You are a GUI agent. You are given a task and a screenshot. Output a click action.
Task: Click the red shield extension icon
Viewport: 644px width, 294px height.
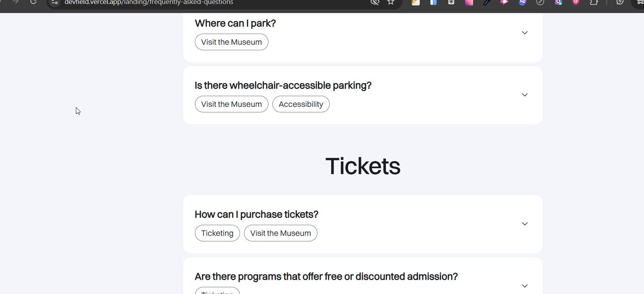click(576, 2)
